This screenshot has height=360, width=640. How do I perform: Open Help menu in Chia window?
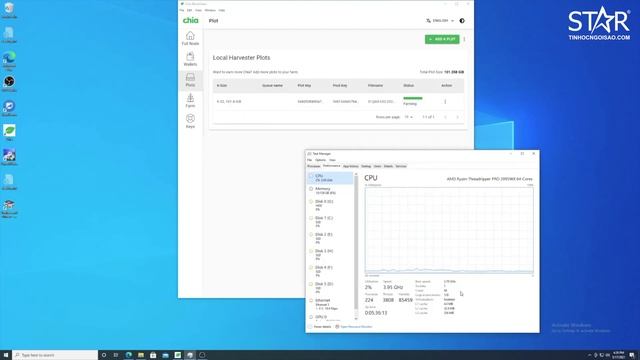pyautogui.click(x=222, y=10)
